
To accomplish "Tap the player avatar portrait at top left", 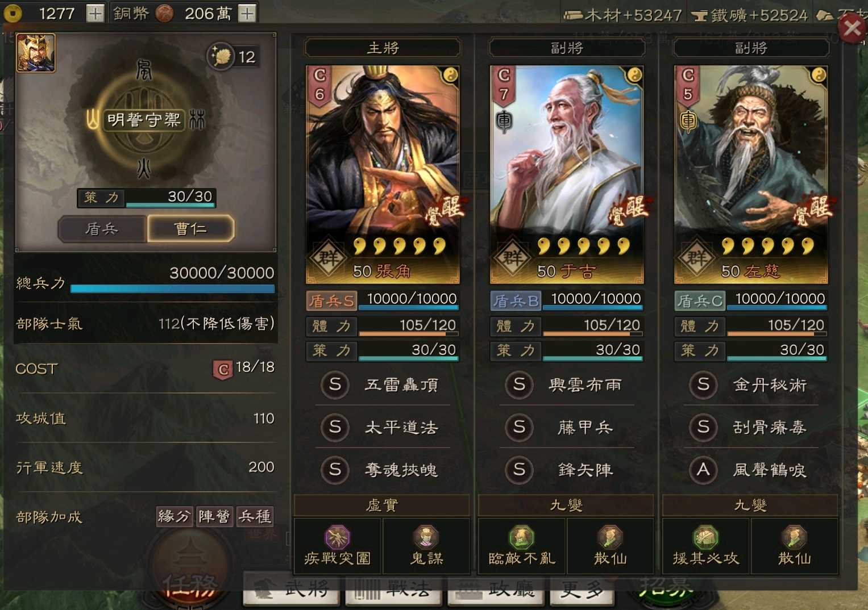I will coord(36,53).
